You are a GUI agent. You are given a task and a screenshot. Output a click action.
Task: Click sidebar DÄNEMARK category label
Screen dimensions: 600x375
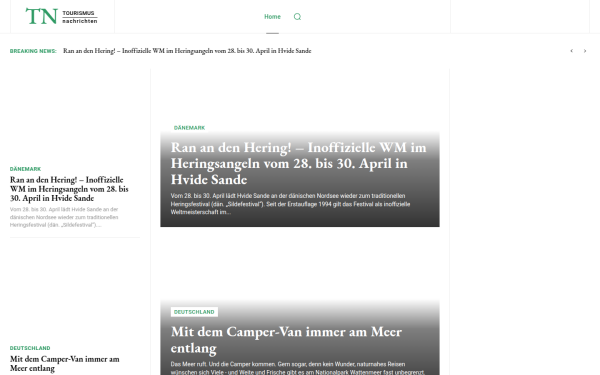[x=25, y=169]
